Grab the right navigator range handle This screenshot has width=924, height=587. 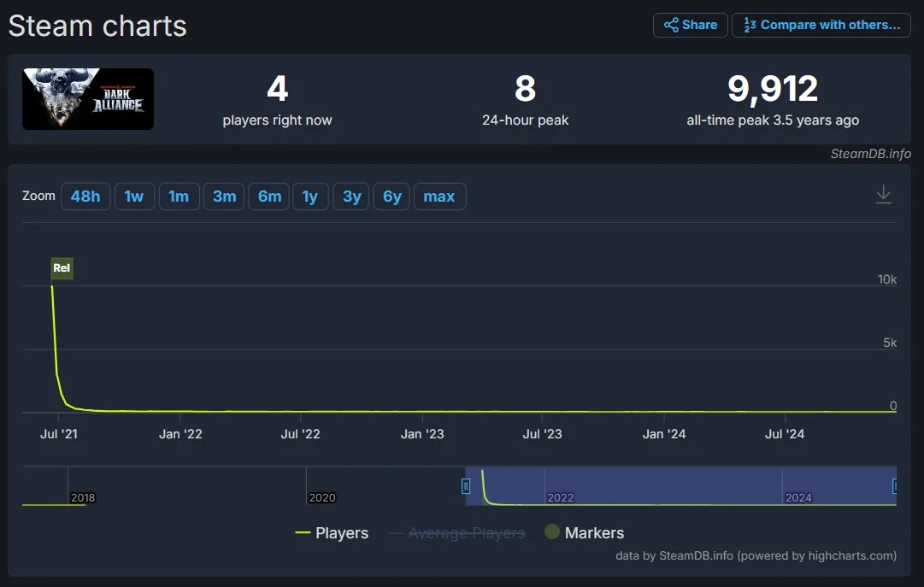(895, 486)
